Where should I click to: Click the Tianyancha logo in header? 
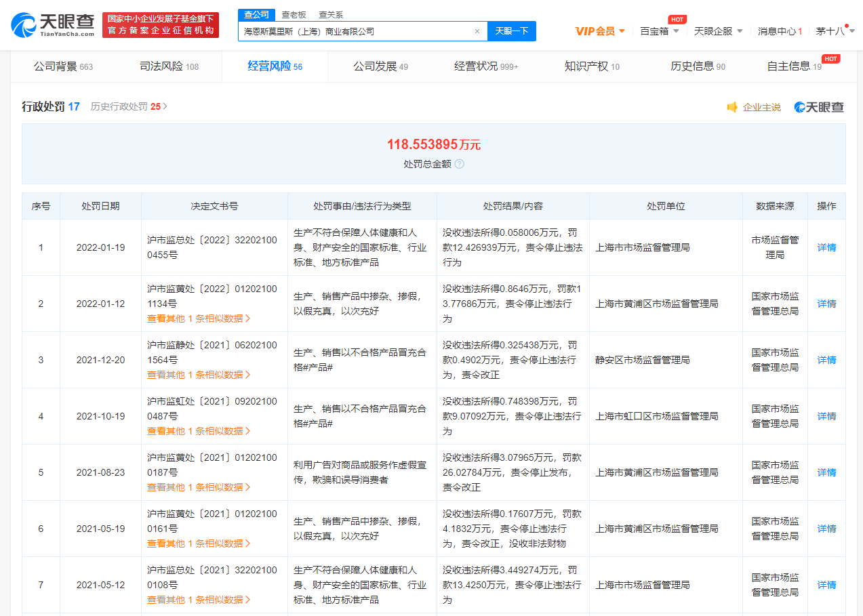(53, 25)
